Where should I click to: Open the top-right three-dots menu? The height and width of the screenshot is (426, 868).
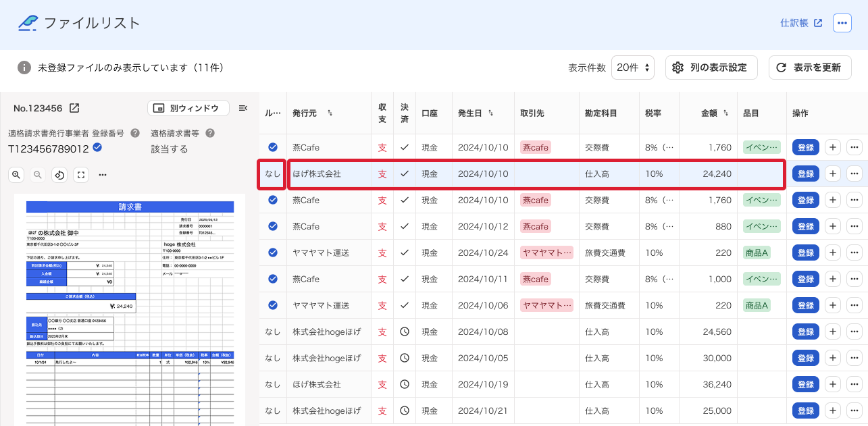[842, 23]
